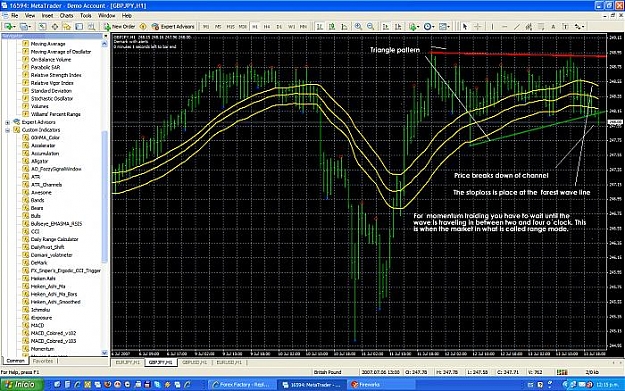Image resolution: width=625 pixels, height=391 pixels.
Task: Select Daily Range Calculator custom indicator
Action: (54, 239)
